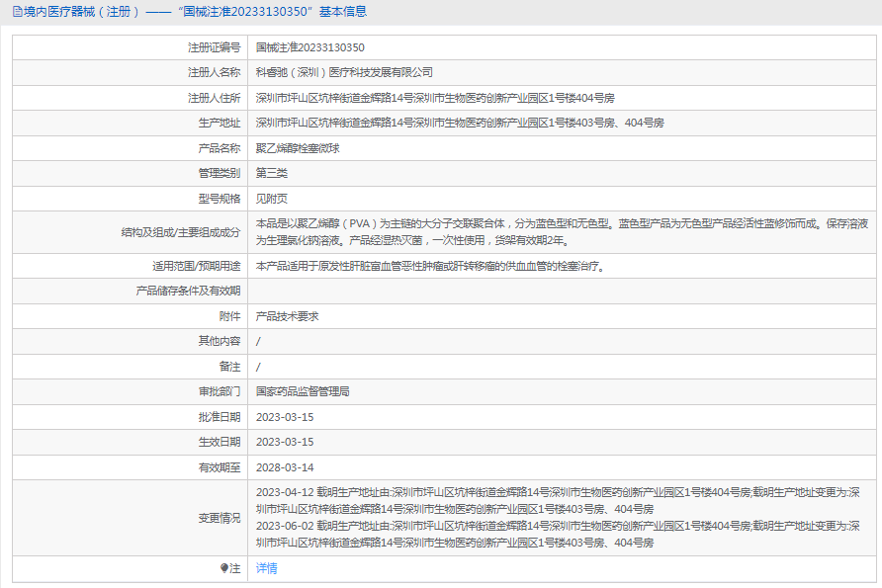Click the 管理类别 label
This screenshot has height=588, width=882.
point(220,173)
